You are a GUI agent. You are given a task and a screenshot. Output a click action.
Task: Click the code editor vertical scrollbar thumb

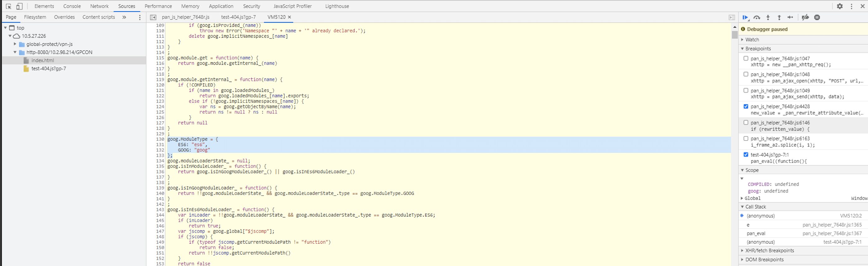[735, 35]
